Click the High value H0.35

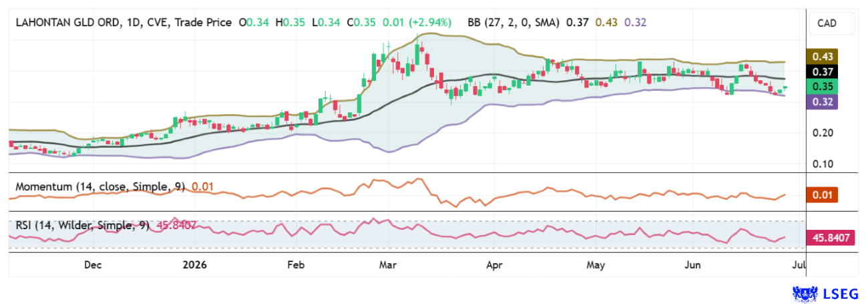289,23
